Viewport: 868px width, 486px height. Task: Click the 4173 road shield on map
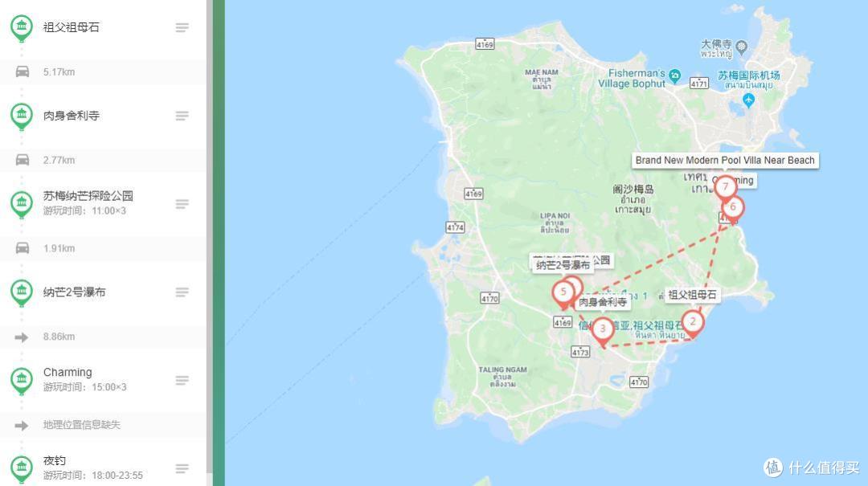[x=580, y=352]
